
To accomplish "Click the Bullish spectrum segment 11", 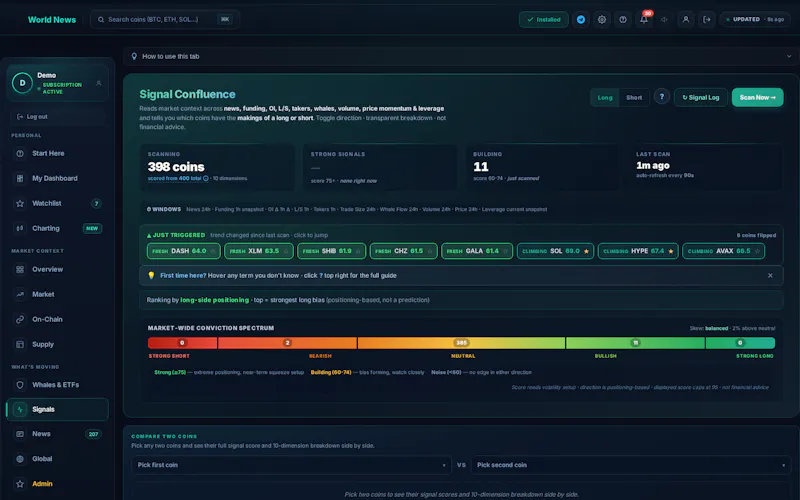I will click(635, 343).
